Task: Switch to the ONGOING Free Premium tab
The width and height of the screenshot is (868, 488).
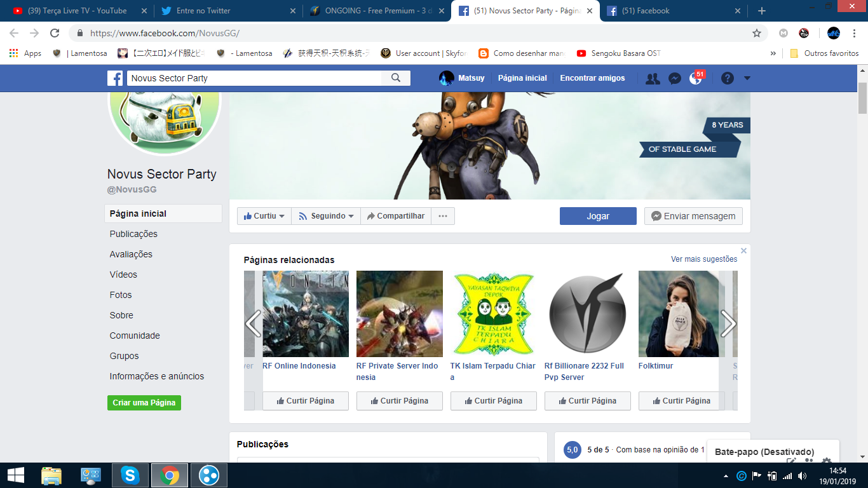Action: pos(376,11)
